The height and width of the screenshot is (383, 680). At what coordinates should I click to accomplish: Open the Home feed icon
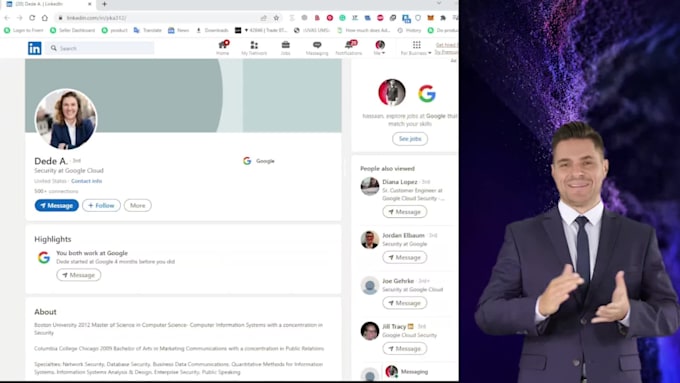[223, 48]
